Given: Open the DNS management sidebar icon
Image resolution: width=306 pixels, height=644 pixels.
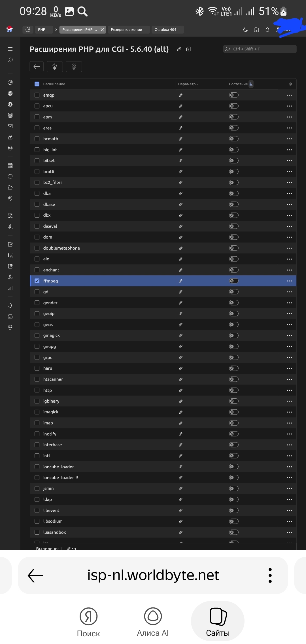Looking at the screenshot, I should click(x=10, y=148).
